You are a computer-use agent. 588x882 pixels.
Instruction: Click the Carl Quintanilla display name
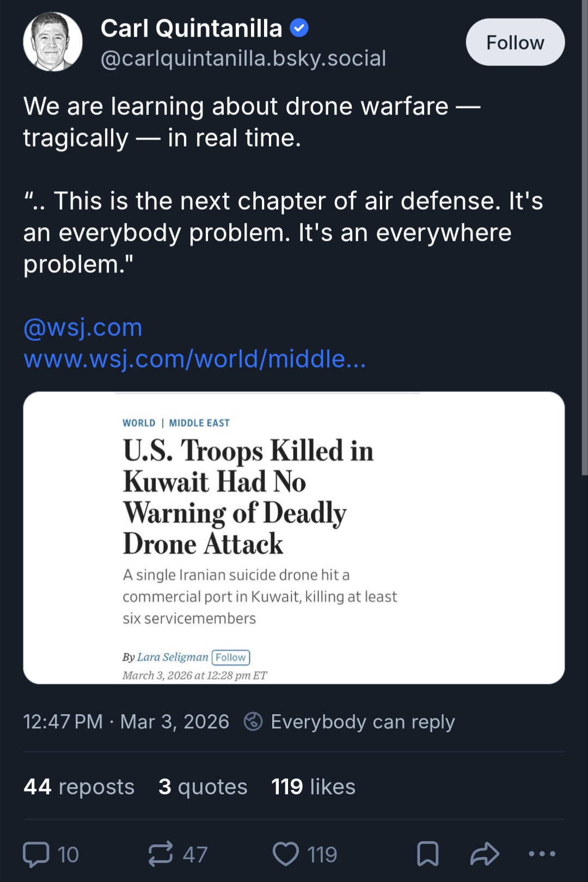point(191,28)
